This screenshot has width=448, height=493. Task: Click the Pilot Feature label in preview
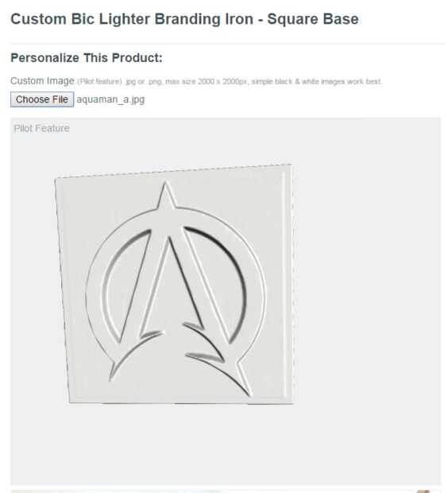41,128
